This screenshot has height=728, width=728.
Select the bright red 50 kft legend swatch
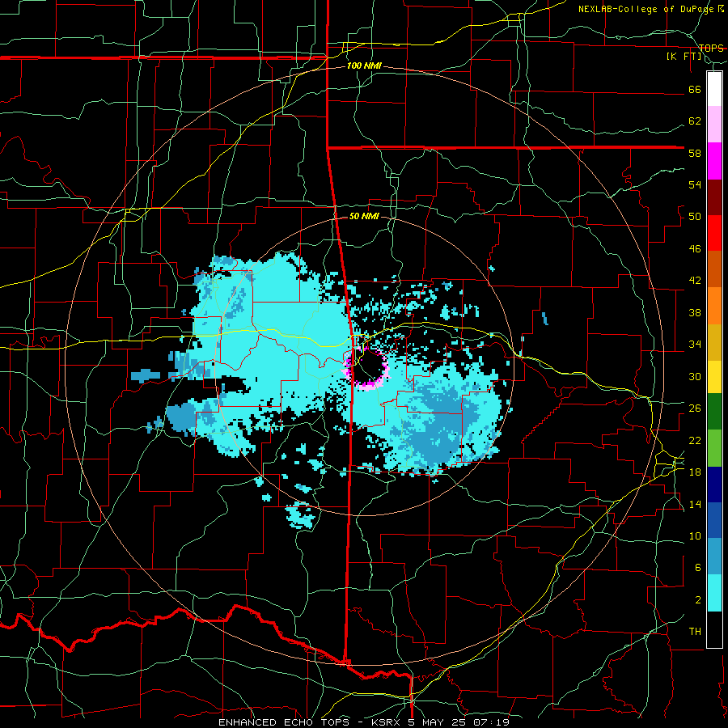coord(714,233)
